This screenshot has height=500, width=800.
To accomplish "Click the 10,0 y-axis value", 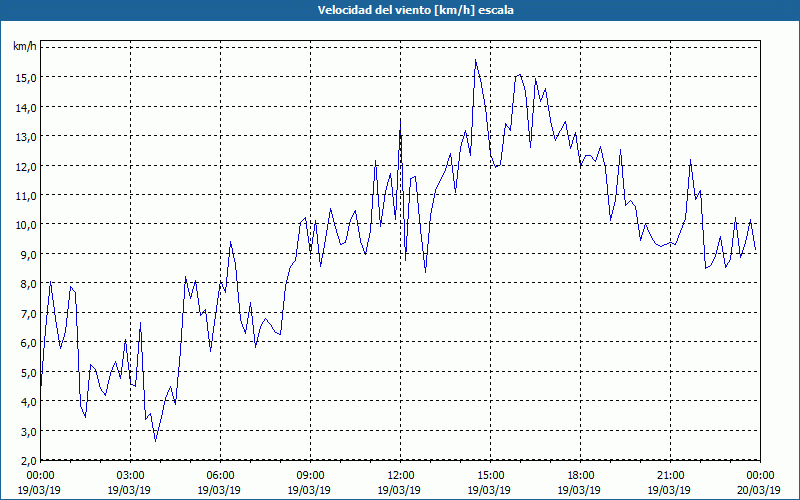I will [x=26, y=226].
